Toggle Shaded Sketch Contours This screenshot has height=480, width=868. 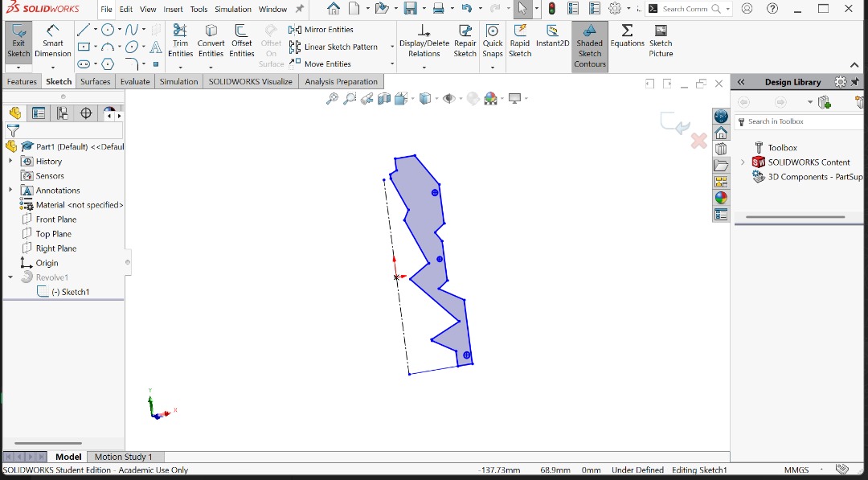(x=590, y=47)
